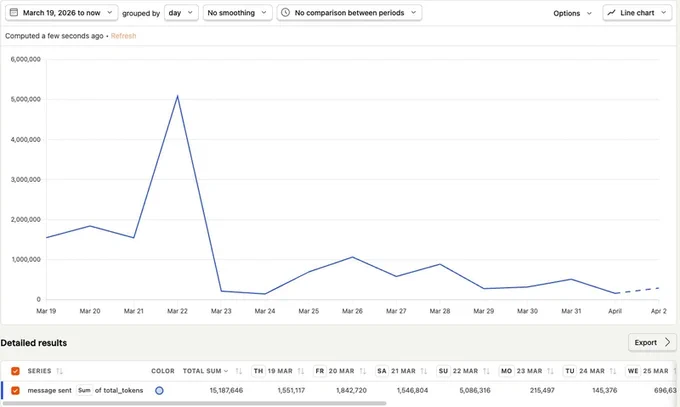
Task: Click the 19 Mar value 1,551,117
Action: click(x=291, y=391)
